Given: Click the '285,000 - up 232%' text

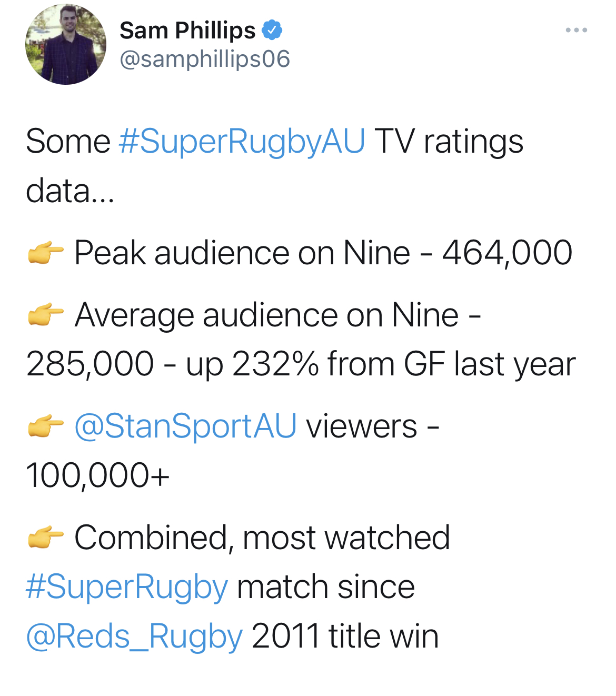Looking at the screenshot, I should click(x=173, y=364).
